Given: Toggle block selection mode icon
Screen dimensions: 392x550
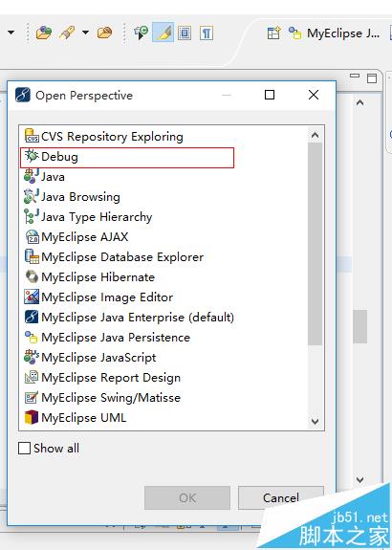Looking at the screenshot, I should tap(185, 33).
